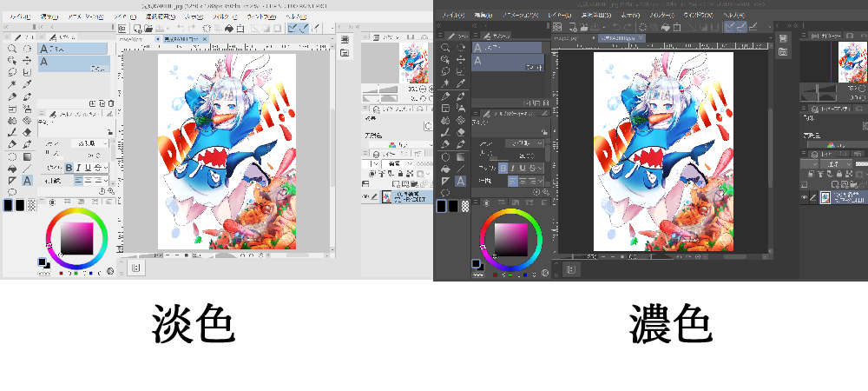Select the magic wand tool in dark-theme window
The image size is (868, 391).
point(445,83)
